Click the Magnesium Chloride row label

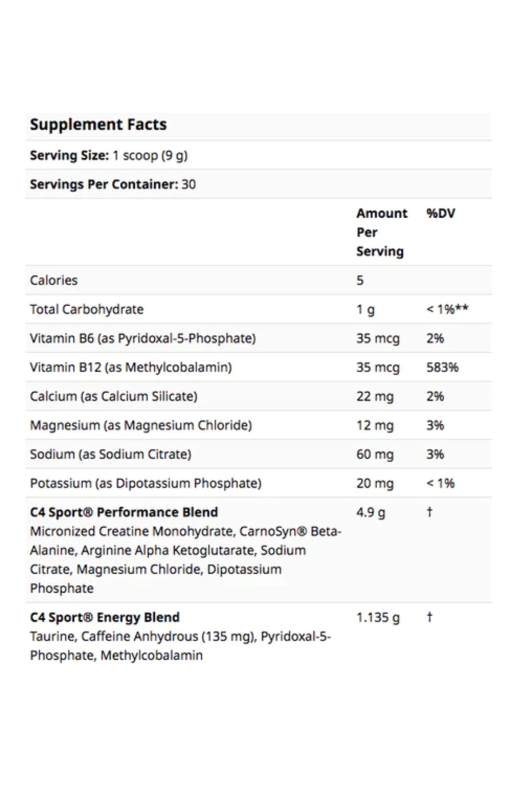pos(141,425)
